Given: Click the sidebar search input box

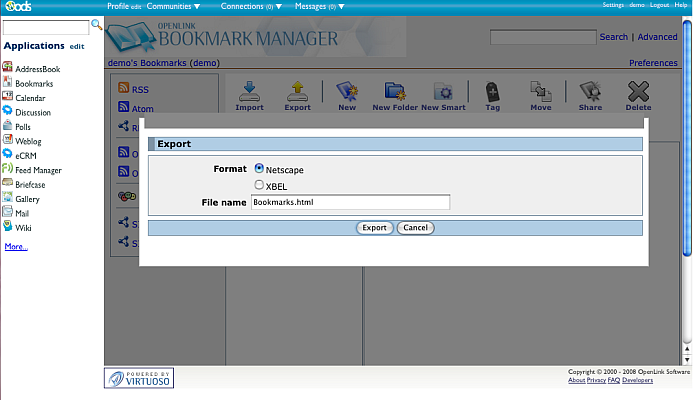Looking at the screenshot, I should click(46, 27).
